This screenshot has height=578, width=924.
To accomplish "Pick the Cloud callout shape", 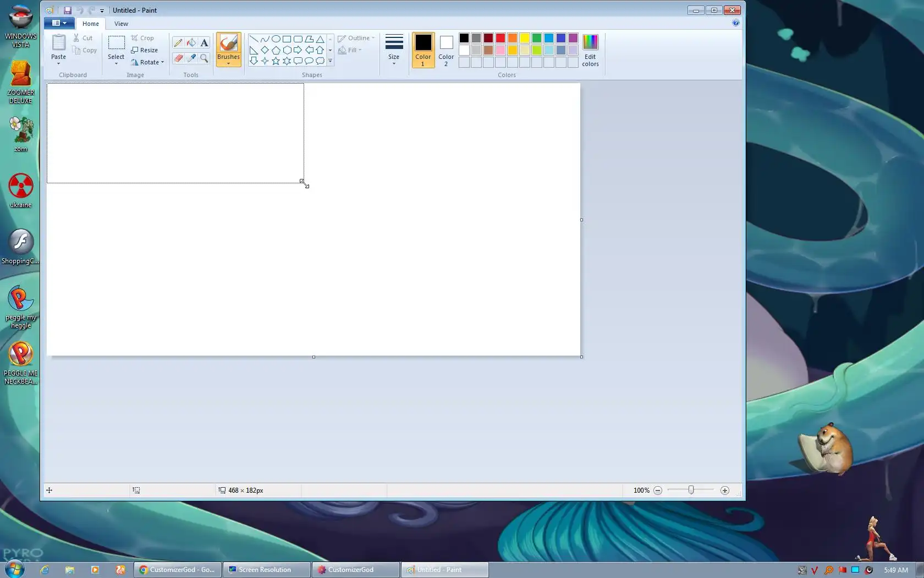I will [x=320, y=61].
